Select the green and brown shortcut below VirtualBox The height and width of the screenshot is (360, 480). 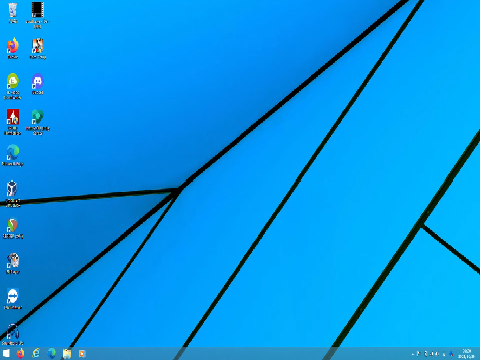[x=13, y=228]
